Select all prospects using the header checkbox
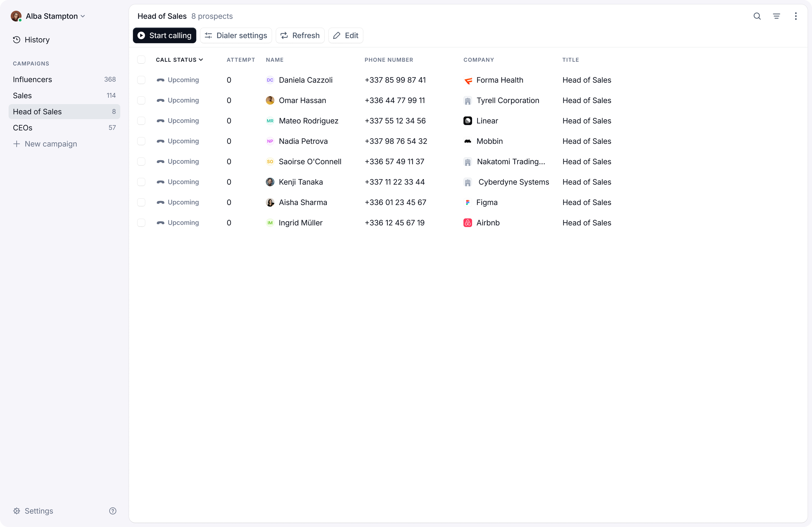812x527 pixels. (141, 60)
